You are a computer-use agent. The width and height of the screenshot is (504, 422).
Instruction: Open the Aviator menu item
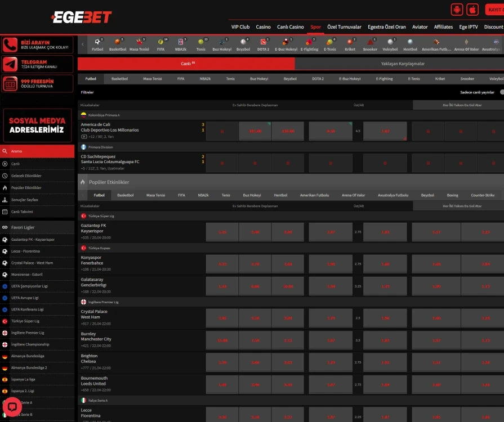pyautogui.click(x=420, y=27)
